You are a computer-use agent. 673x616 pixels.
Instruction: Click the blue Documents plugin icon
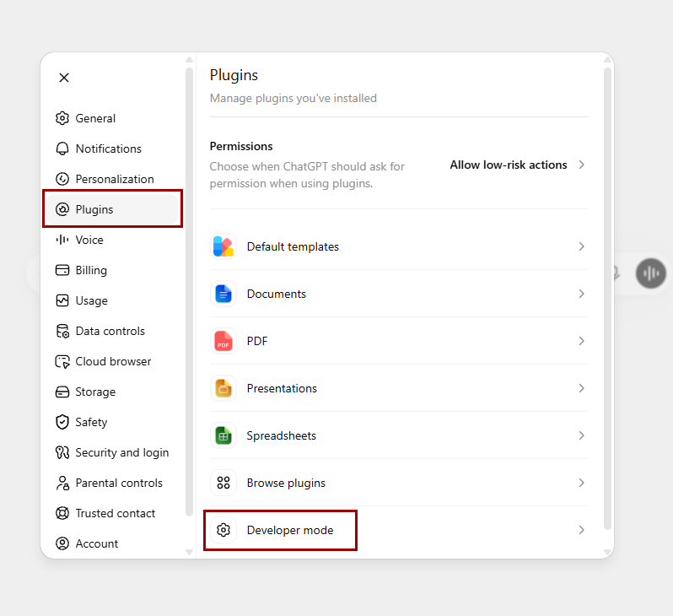click(223, 294)
